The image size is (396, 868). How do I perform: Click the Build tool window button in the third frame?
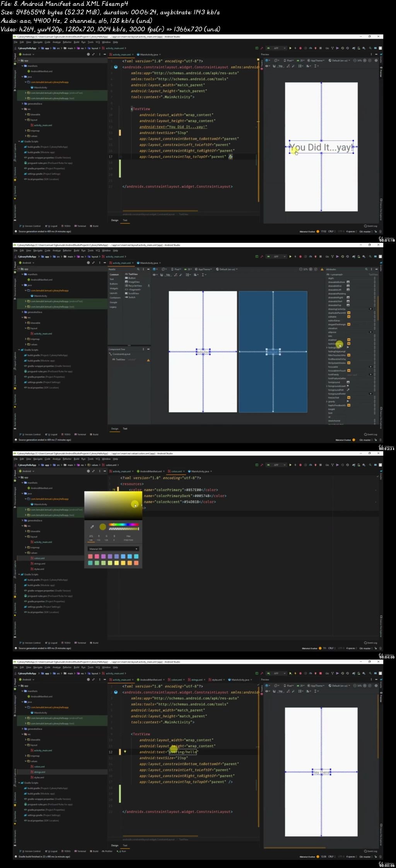(94, 643)
